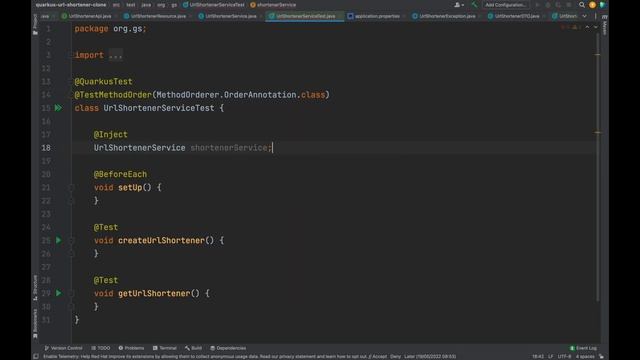The height and width of the screenshot is (360, 640).
Task: Click the 'test' breadcrumb segment
Action: [x=131, y=5]
